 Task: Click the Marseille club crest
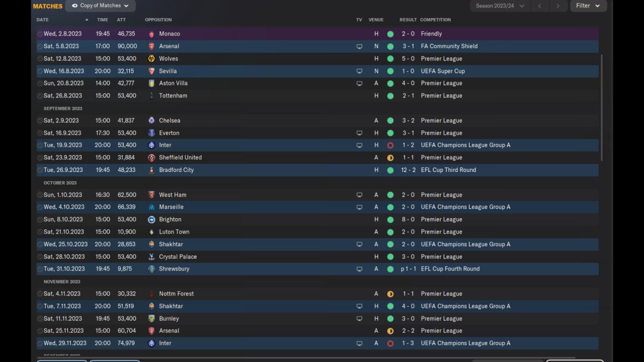pyautogui.click(x=151, y=207)
